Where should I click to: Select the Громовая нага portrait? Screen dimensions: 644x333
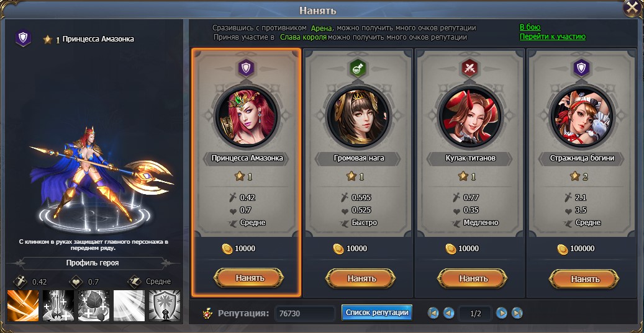(x=358, y=117)
